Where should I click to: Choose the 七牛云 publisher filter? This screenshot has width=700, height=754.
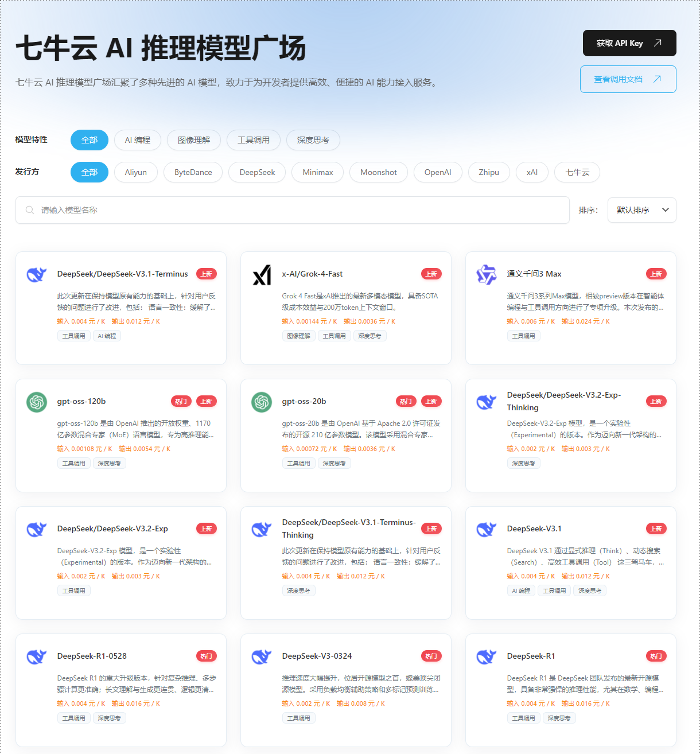click(x=577, y=172)
